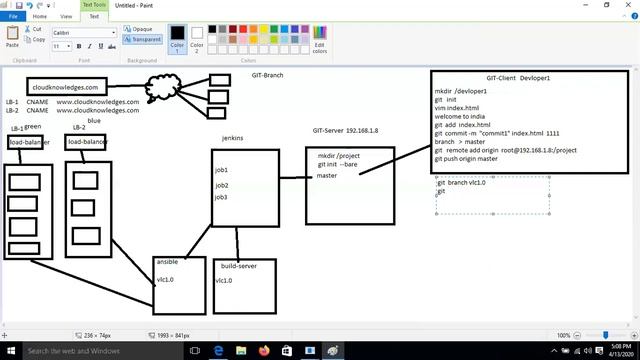Click the Save icon in quick access toolbar
The image size is (640, 360).
(x=19, y=5)
